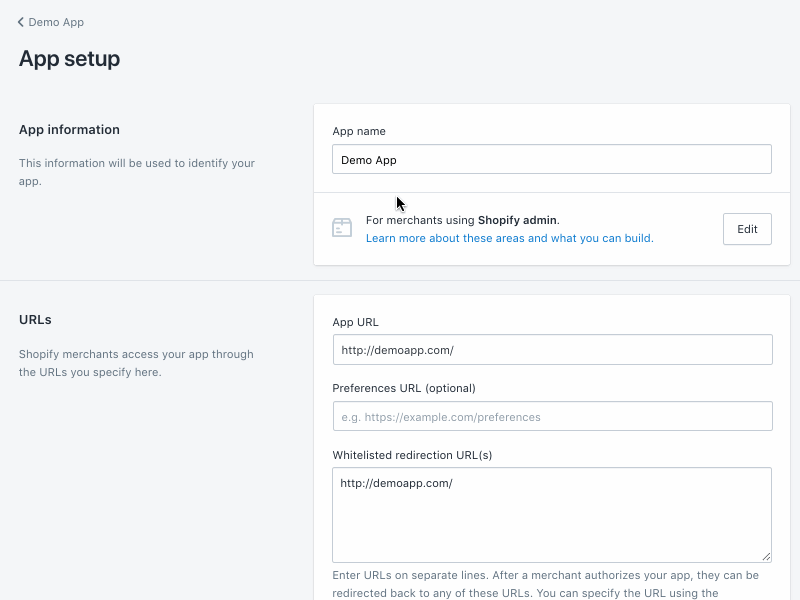Click the Preferences URL (optional) label
This screenshot has width=800, height=600.
(404, 388)
